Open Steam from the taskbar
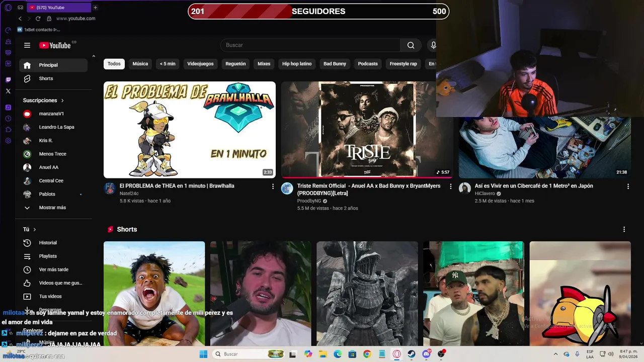This screenshot has height=362, width=644. click(x=412, y=354)
